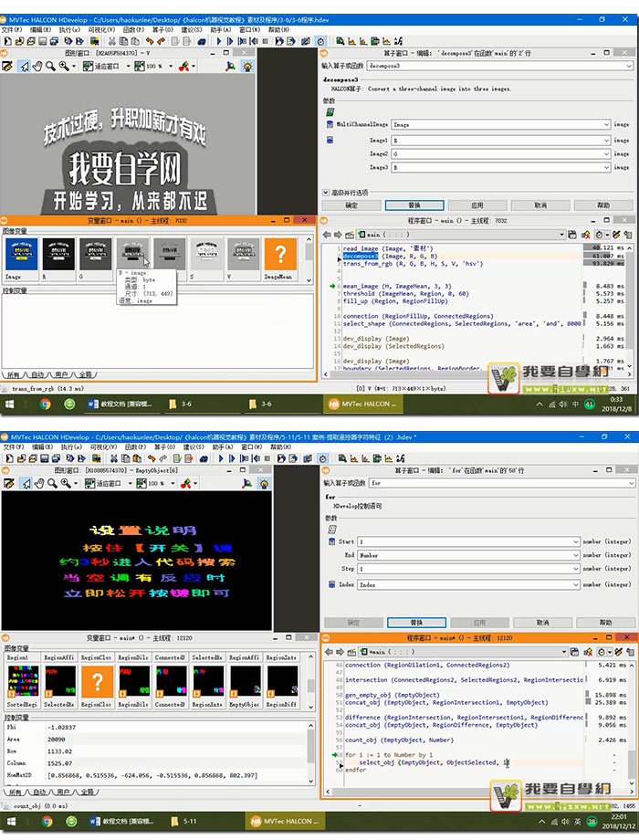Select code line 'fill_up (Region, RegionFillUp)'
Image resolution: width=639 pixels, height=840 pixels.
click(395, 301)
